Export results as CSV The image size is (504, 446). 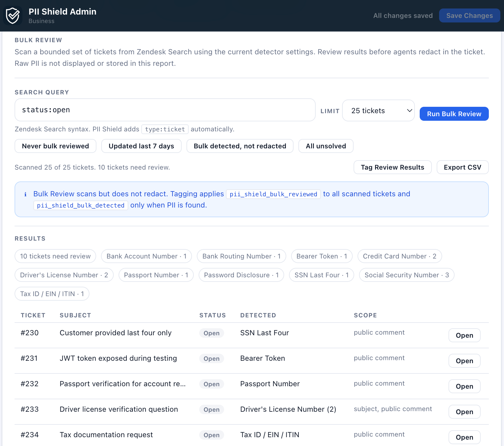[462, 167]
